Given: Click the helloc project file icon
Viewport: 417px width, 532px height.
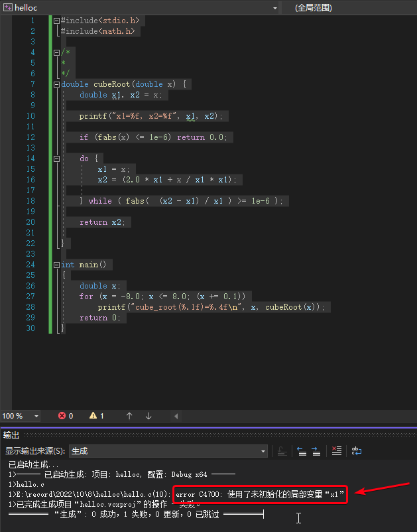Looking at the screenshot, I should point(8,7).
